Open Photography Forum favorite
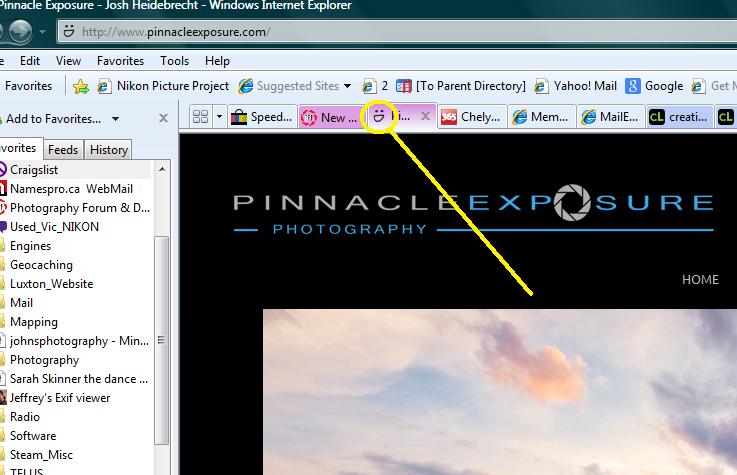Viewport: 737px width, 475px height. coord(75,208)
